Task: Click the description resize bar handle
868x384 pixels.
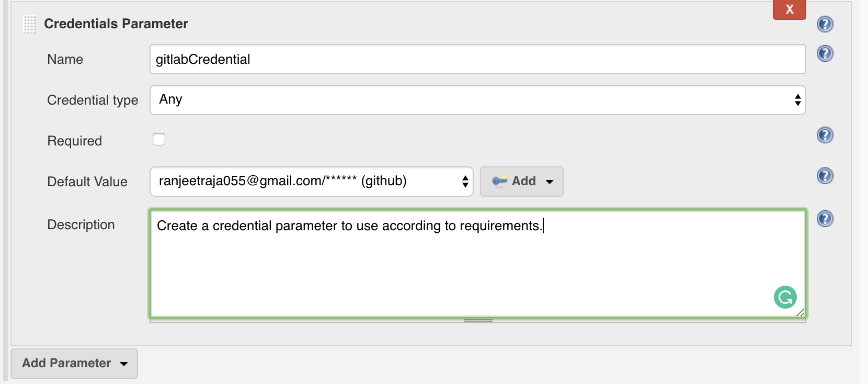Action: [478, 321]
